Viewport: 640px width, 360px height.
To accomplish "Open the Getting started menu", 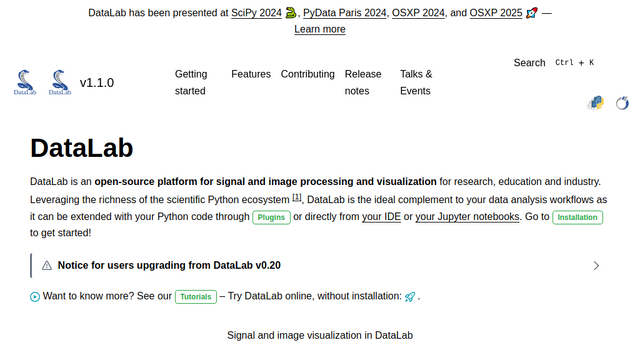I will tap(191, 82).
